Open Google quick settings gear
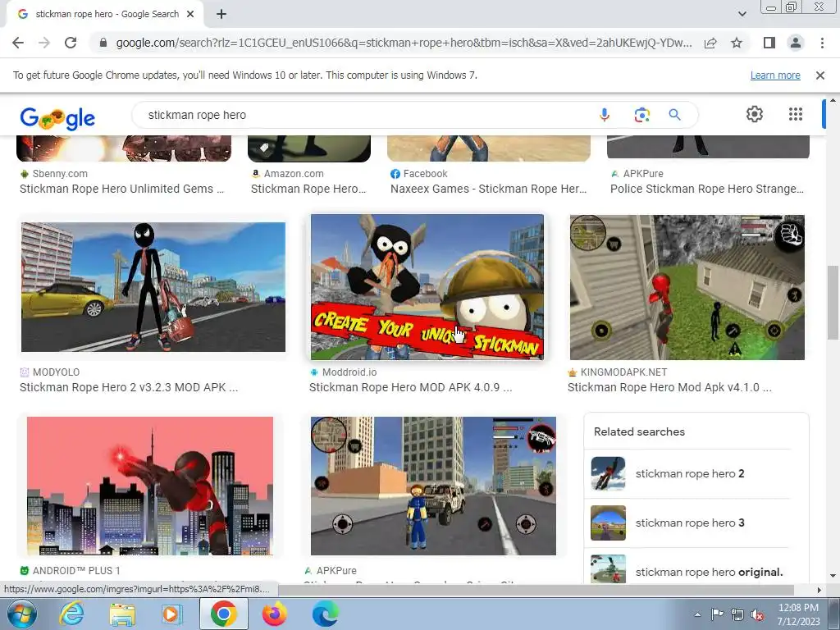The height and width of the screenshot is (630, 840). [x=755, y=114]
